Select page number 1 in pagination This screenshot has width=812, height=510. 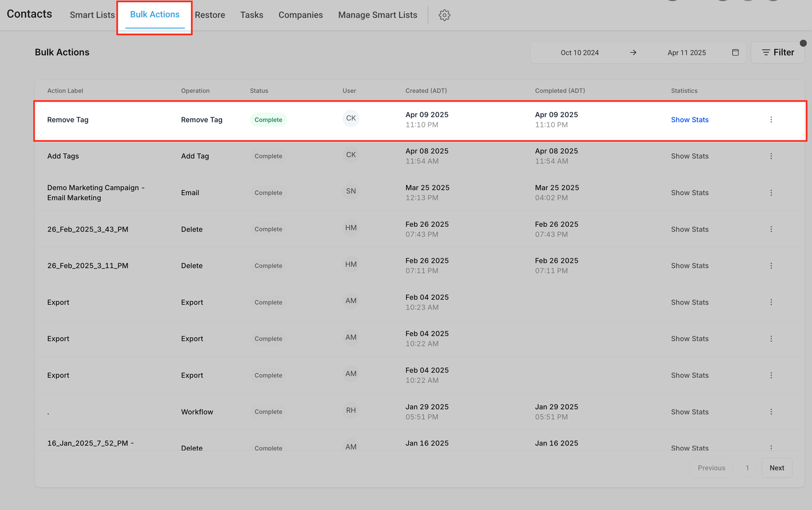pos(747,468)
